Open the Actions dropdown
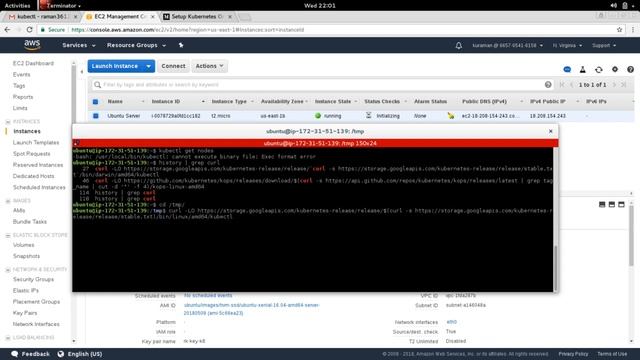This screenshot has height=360, width=640. 209,66
